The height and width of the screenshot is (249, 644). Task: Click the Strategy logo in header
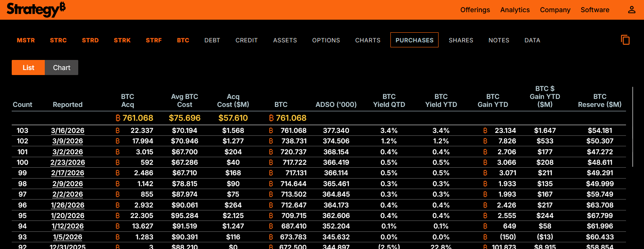point(36,9)
